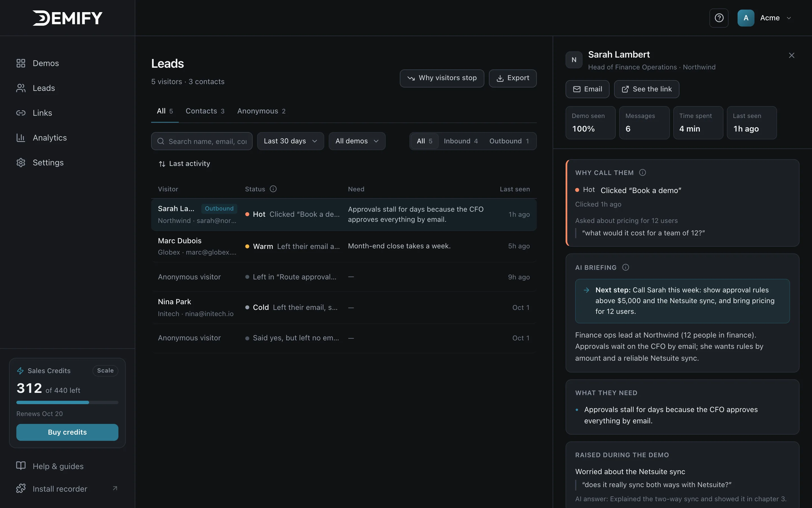
Task: Click the sales credits progress bar
Action: click(67, 402)
